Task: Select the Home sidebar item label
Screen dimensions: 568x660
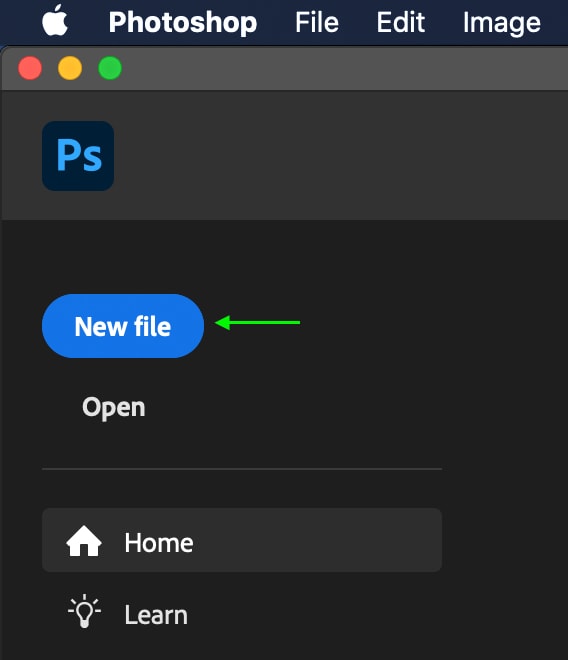Action: (x=159, y=543)
